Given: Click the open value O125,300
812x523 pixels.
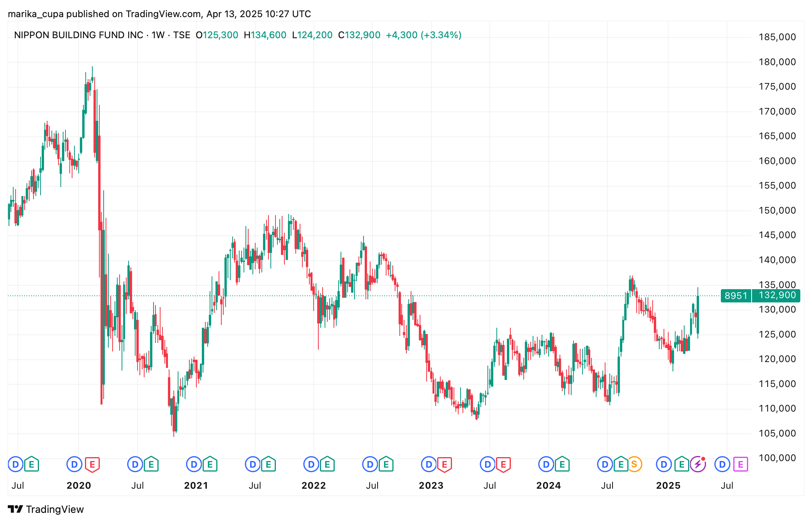Looking at the screenshot, I should (x=217, y=35).
